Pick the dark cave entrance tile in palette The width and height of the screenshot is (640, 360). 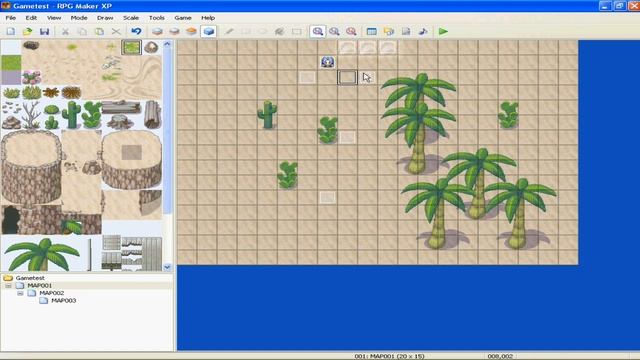pos(11,220)
